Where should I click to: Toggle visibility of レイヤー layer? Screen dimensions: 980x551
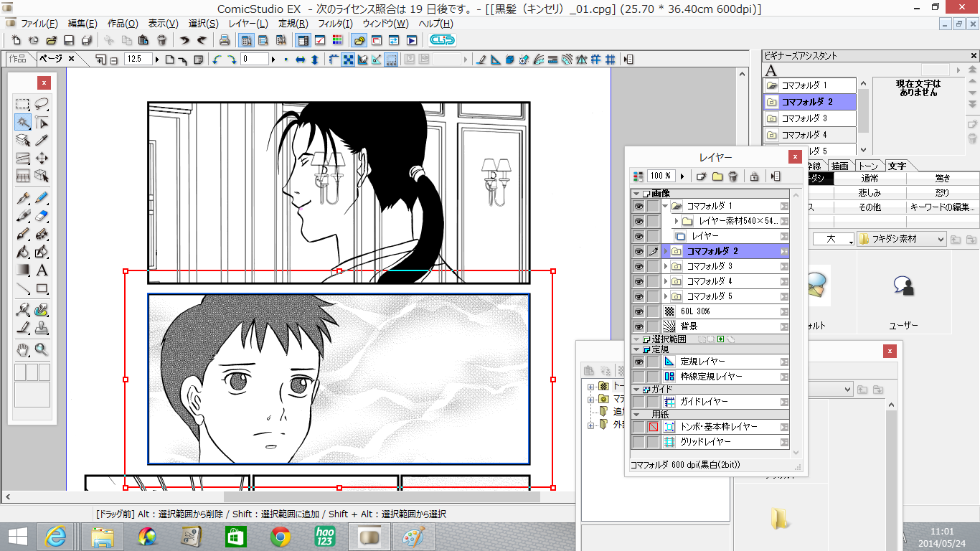coord(639,236)
